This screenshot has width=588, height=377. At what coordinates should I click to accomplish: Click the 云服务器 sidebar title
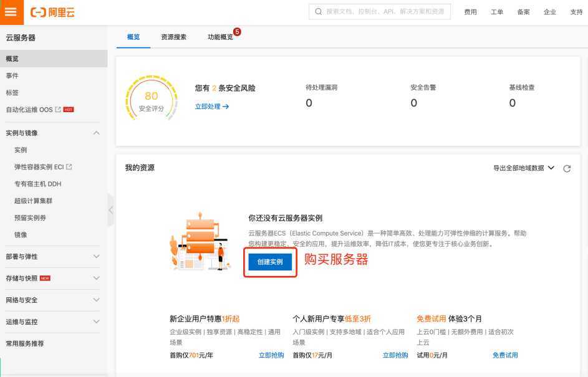tap(21, 37)
